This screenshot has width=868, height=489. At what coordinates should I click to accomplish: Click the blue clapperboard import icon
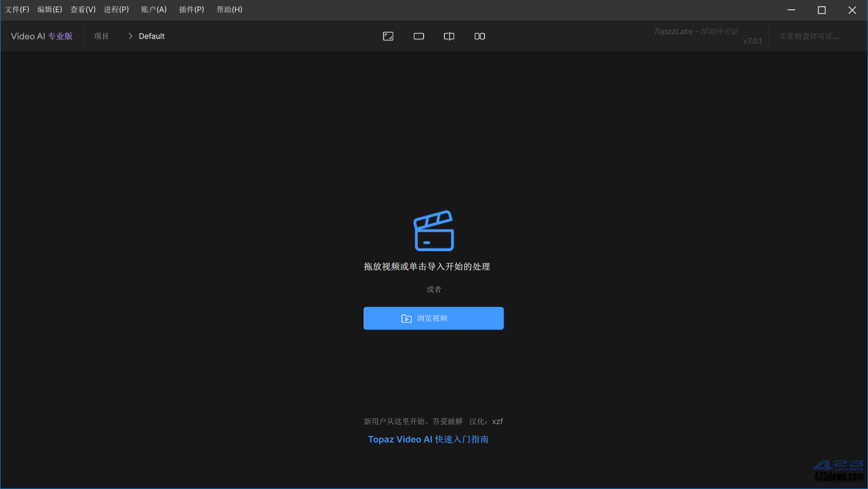[433, 231]
